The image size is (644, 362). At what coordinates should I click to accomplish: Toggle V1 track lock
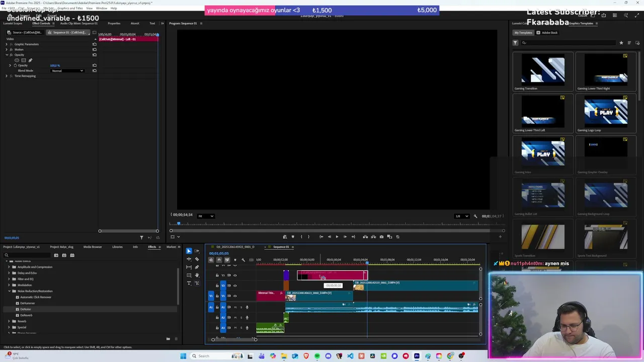click(x=217, y=296)
